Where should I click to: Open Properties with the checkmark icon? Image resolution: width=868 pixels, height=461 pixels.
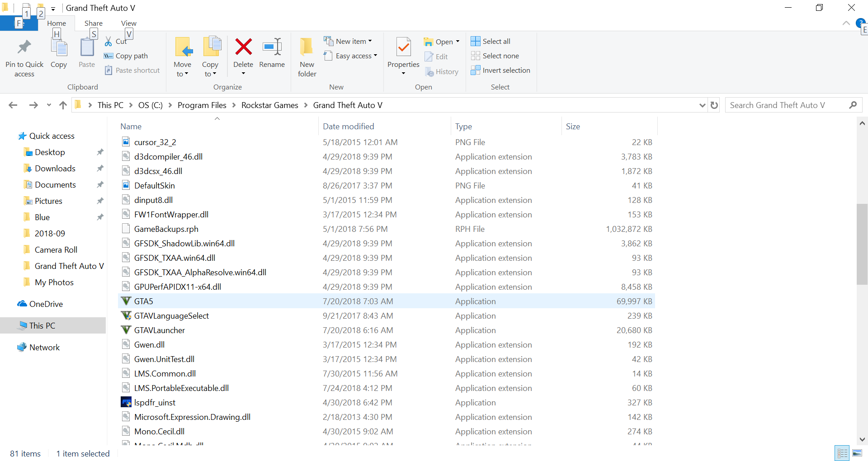[403, 47]
